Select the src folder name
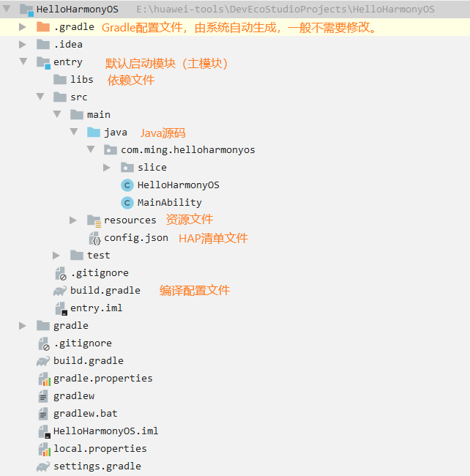The width and height of the screenshot is (470, 476). tap(79, 97)
